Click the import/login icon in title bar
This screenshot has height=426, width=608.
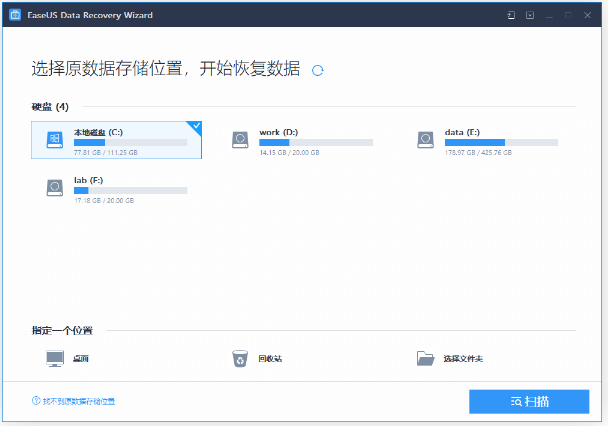point(511,15)
